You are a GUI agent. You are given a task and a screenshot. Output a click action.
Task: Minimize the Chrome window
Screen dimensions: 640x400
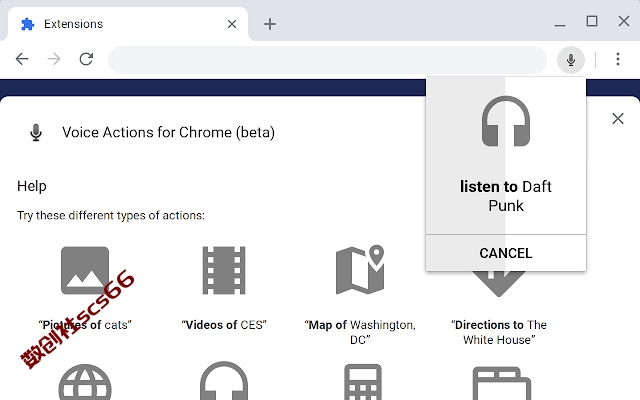click(560, 24)
